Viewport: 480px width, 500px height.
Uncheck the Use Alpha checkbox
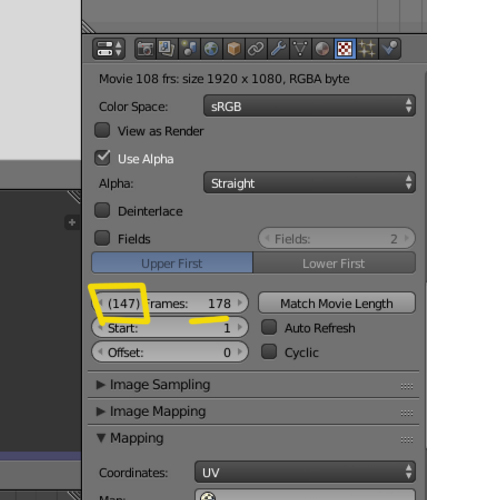(x=102, y=158)
